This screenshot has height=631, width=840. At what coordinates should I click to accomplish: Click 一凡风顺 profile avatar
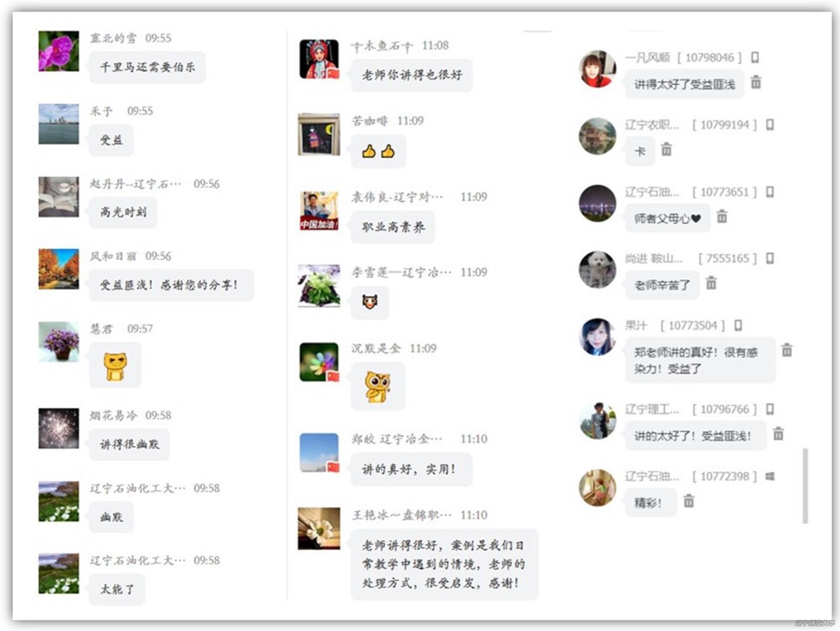click(x=597, y=69)
